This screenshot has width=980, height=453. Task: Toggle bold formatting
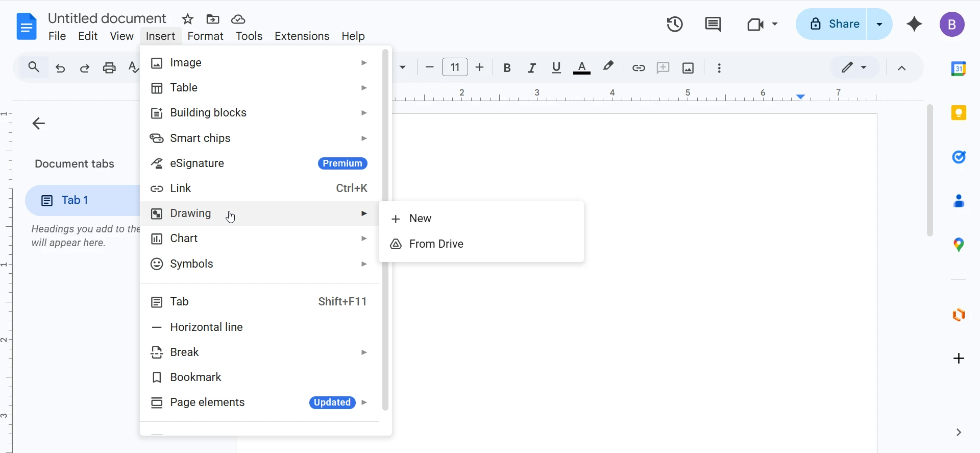tap(507, 68)
